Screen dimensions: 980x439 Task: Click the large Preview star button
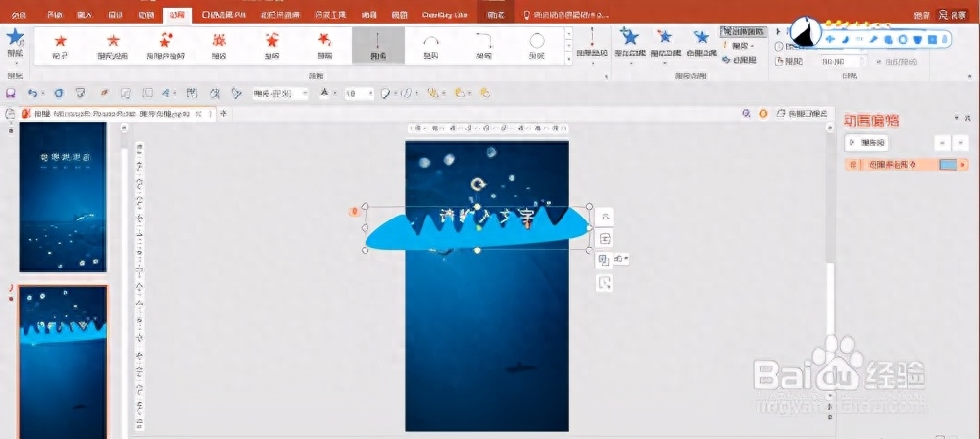[x=15, y=42]
